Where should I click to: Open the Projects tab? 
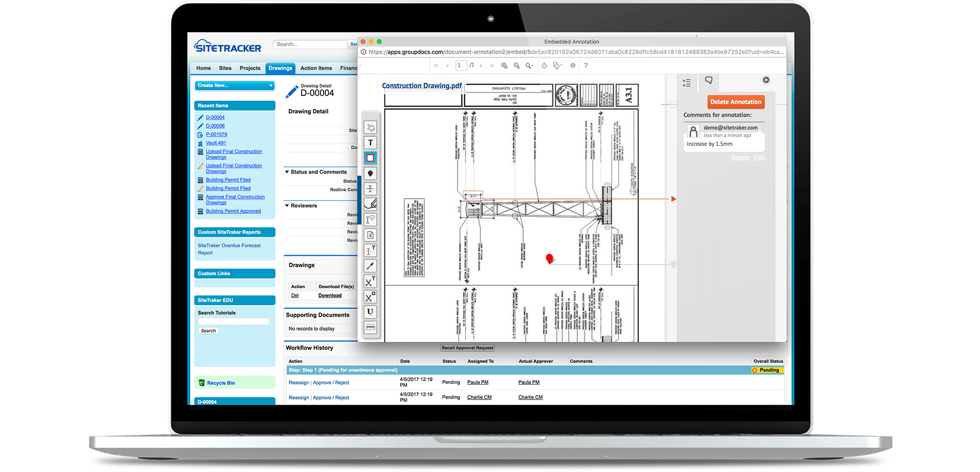coord(250,68)
